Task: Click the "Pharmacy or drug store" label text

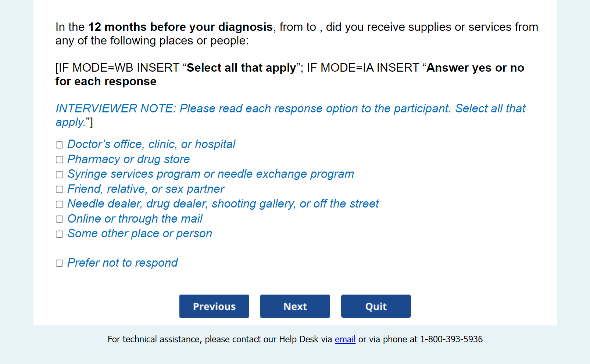Action: click(x=129, y=159)
